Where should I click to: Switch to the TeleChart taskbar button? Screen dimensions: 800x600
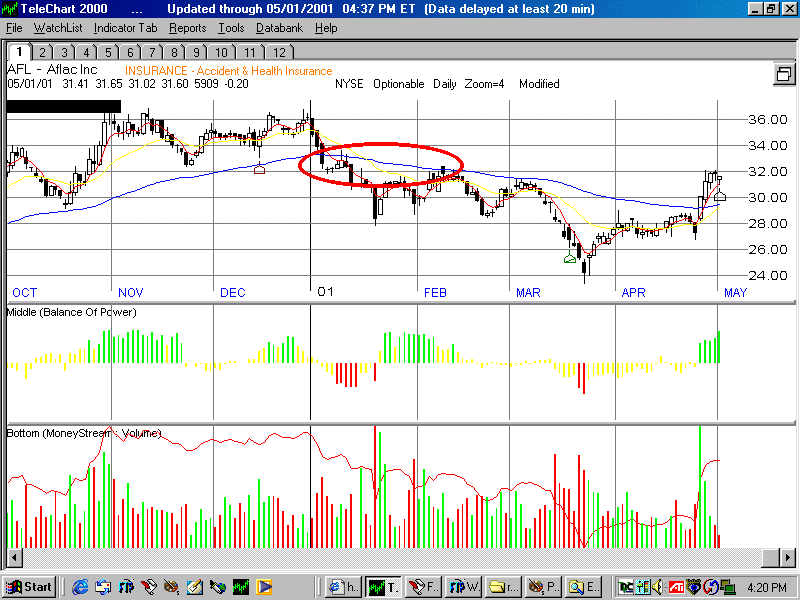tap(384, 587)
